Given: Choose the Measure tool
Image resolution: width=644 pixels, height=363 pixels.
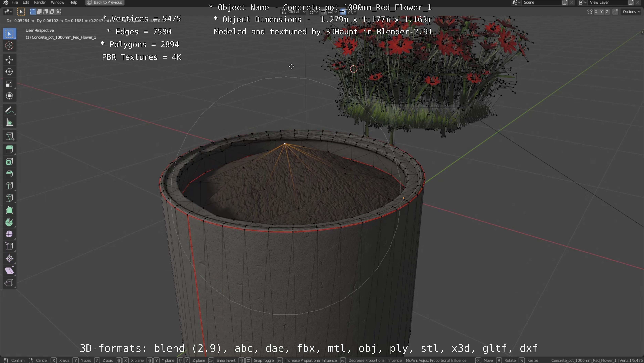Looking at the screenshot, I should tap(9, 122).
